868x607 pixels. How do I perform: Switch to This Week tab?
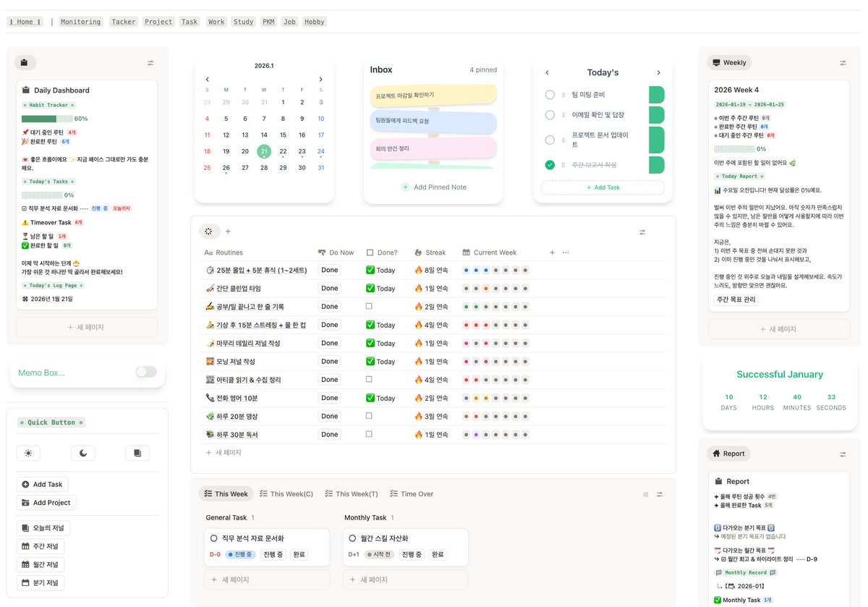[x=226, y=494]
